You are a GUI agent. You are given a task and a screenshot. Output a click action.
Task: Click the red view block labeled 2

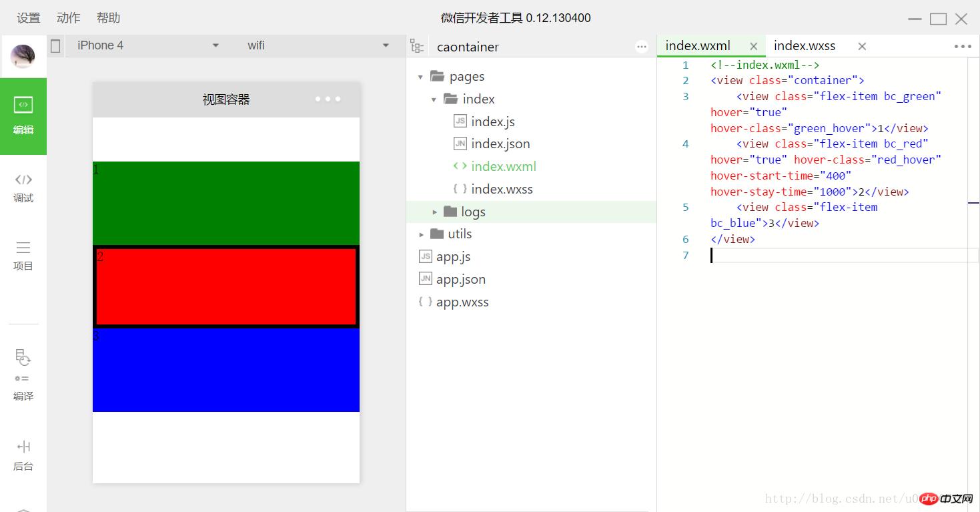click(x=226, y=287)
